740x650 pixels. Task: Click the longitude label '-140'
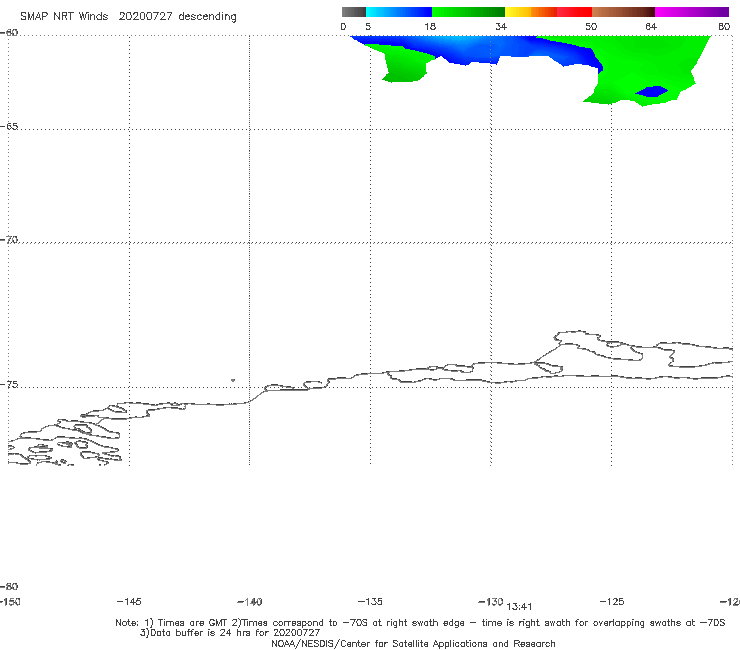[250, 601]
